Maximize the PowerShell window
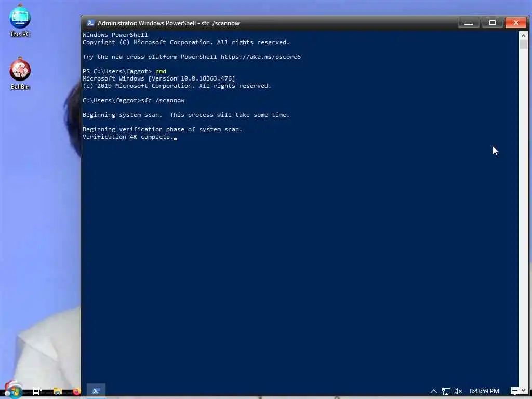Screen dimensions: 532x399 point(493,23)
